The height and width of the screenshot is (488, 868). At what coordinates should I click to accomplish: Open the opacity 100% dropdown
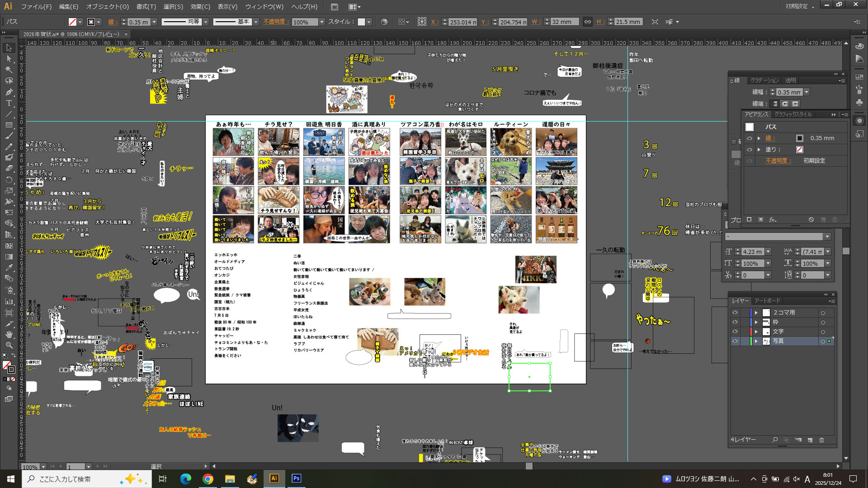coord(322,22)
